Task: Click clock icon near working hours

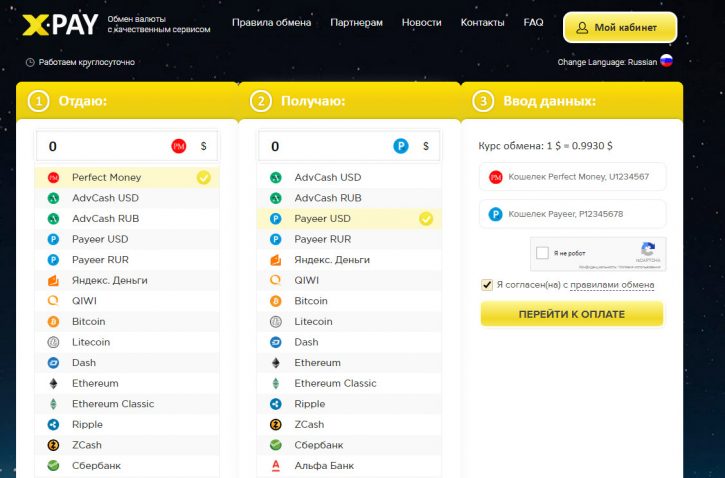Action: [30, 62]
